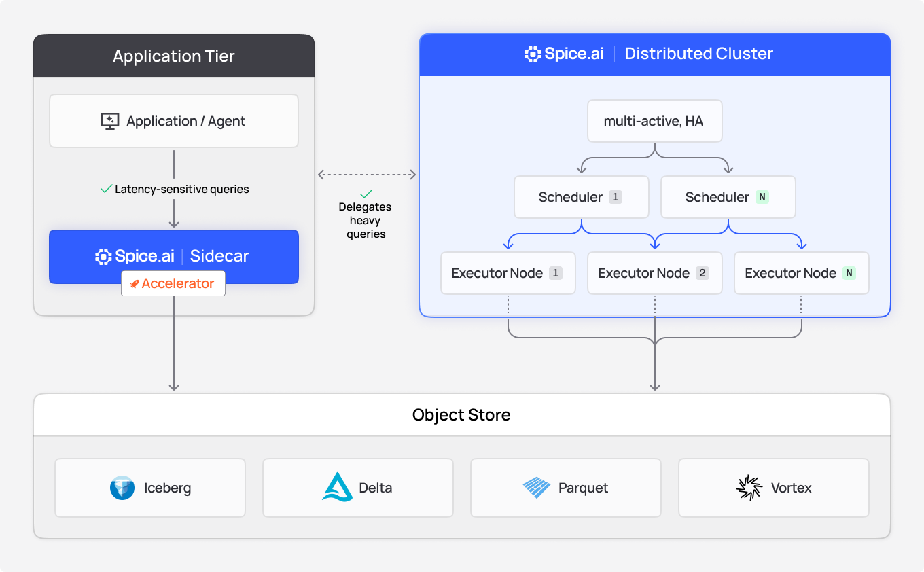Click the green N badge on the Executor Node box

point(849,273)
